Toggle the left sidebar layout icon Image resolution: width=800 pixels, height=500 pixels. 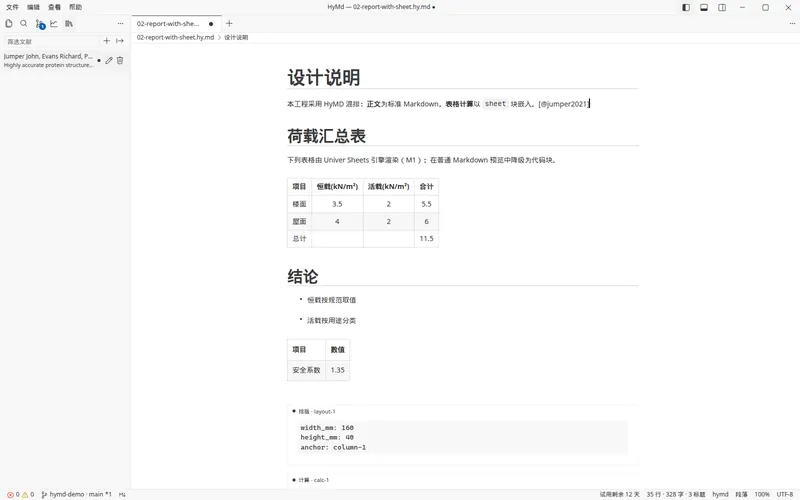(x=686, y=7)
